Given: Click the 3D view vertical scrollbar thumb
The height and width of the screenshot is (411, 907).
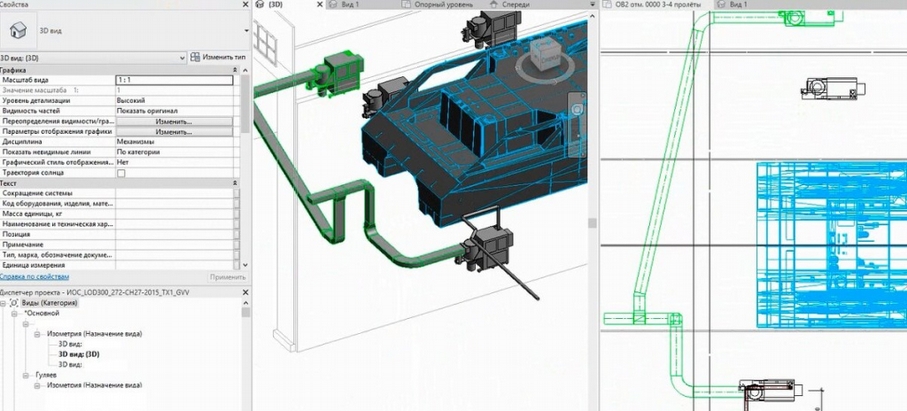Looking at the screenshot, I should (x=592, y=223).
